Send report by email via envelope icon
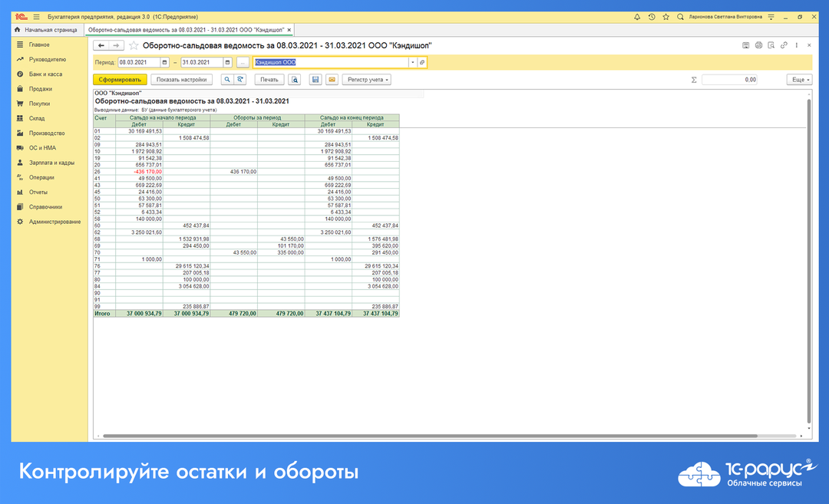This screenshot has height=504, width=829. click(x=332, y=79)
